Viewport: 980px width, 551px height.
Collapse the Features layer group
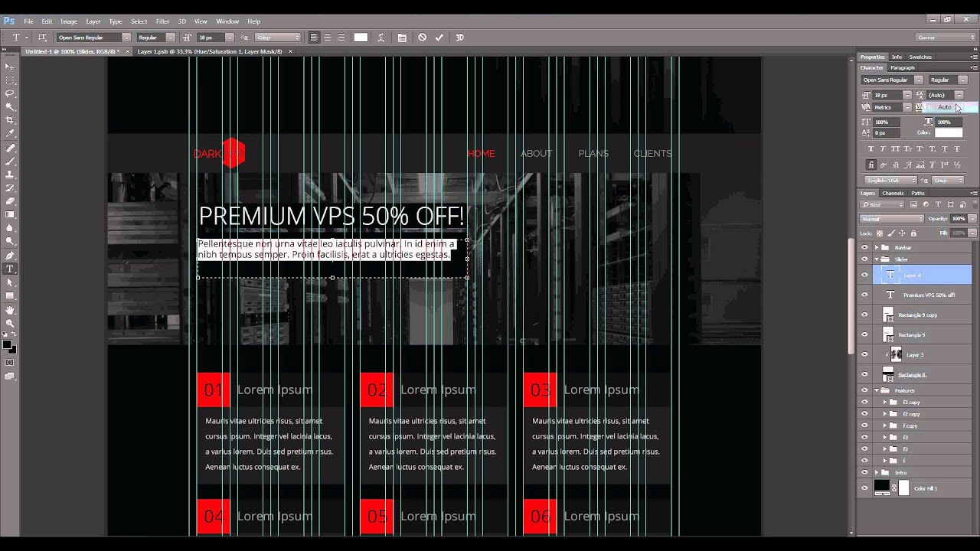click(x=877, y=390)
